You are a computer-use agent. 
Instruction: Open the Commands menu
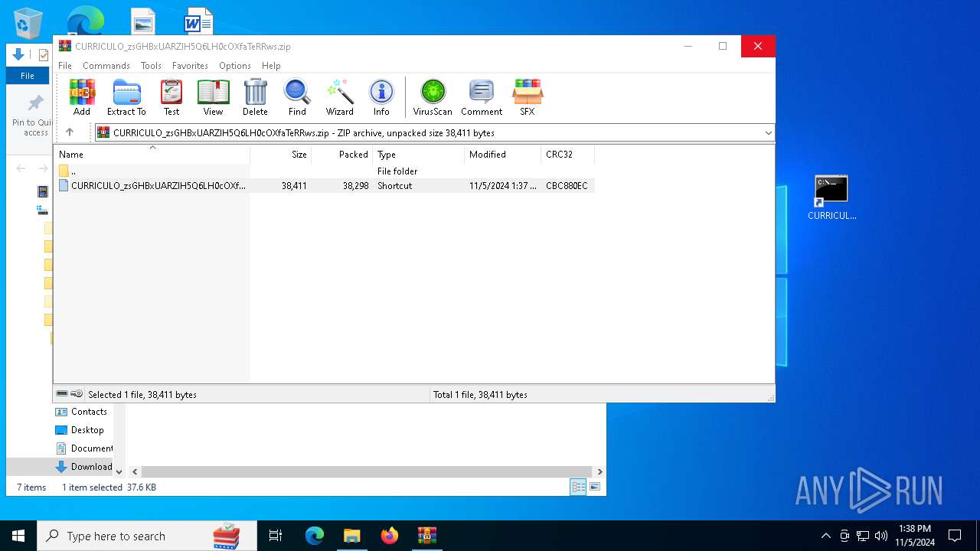106,66
